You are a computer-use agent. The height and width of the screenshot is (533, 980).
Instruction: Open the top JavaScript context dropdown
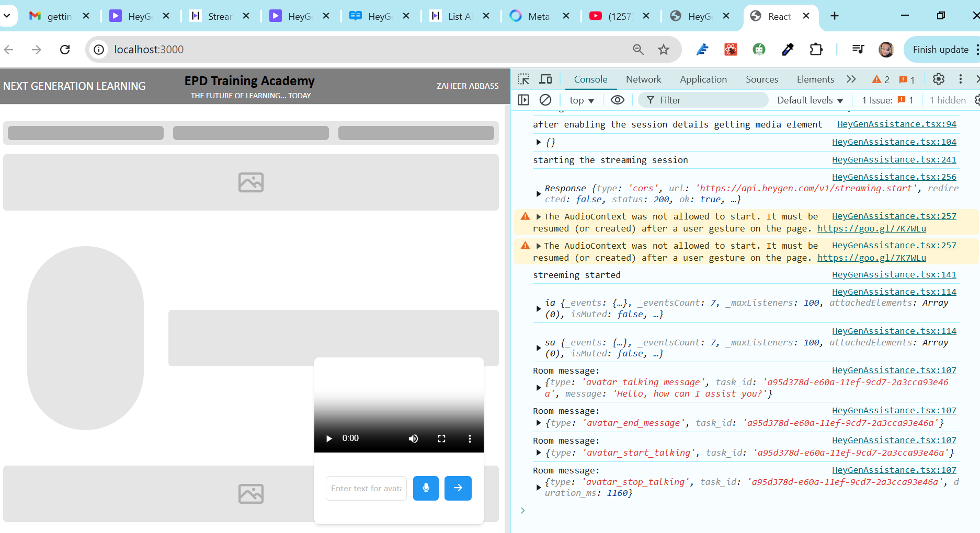[582, 100]
